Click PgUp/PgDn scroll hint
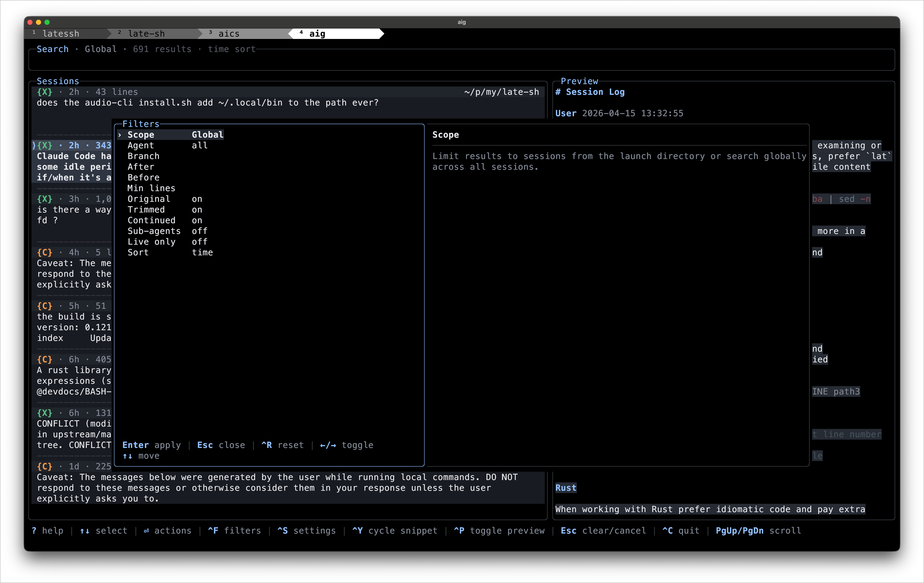The width and height of the screenshot is (924, 583). coord(759,531)
